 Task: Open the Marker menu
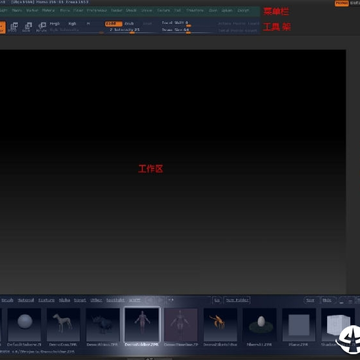coord(32,10)
